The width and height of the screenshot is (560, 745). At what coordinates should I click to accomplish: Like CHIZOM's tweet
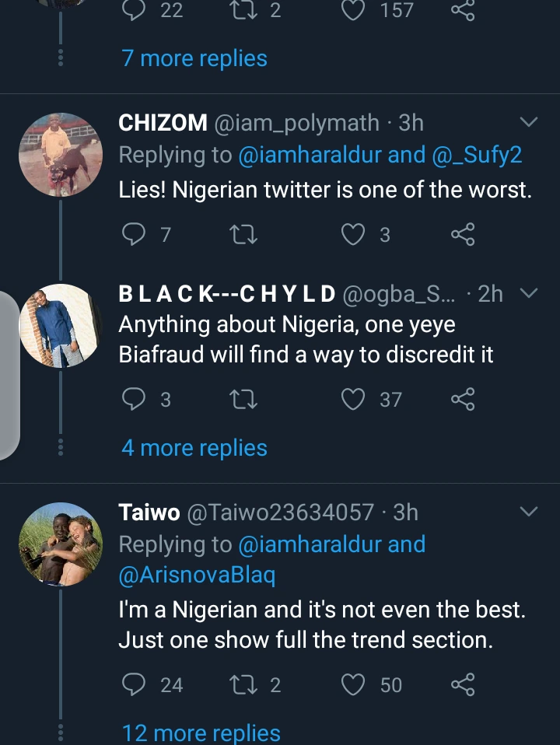354,234
